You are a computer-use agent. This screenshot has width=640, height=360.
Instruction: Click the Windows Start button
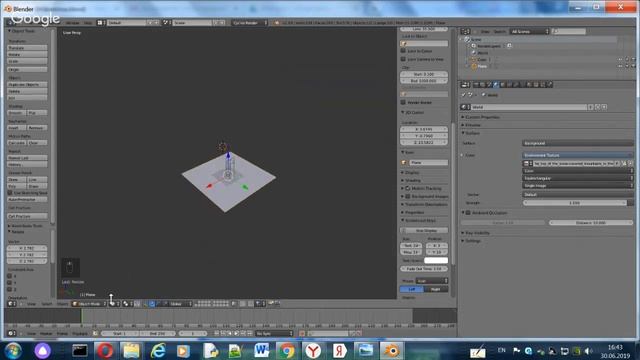(13, 351)
